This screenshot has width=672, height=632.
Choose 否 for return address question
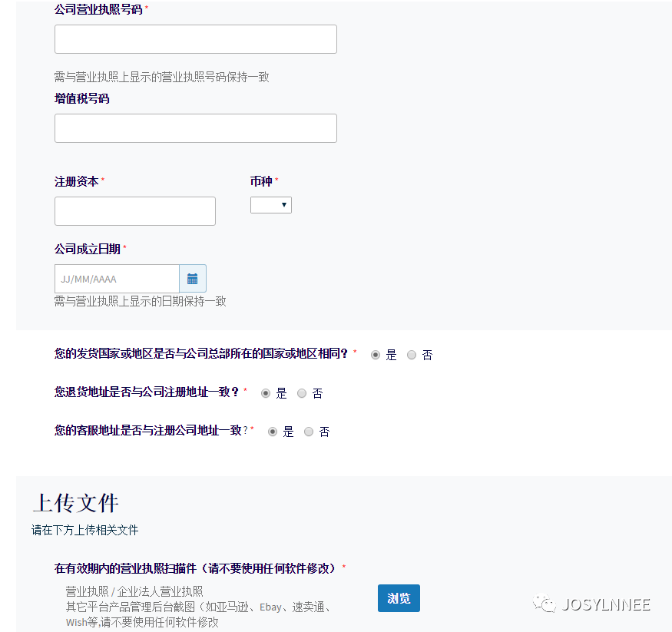tap(301, 393)
